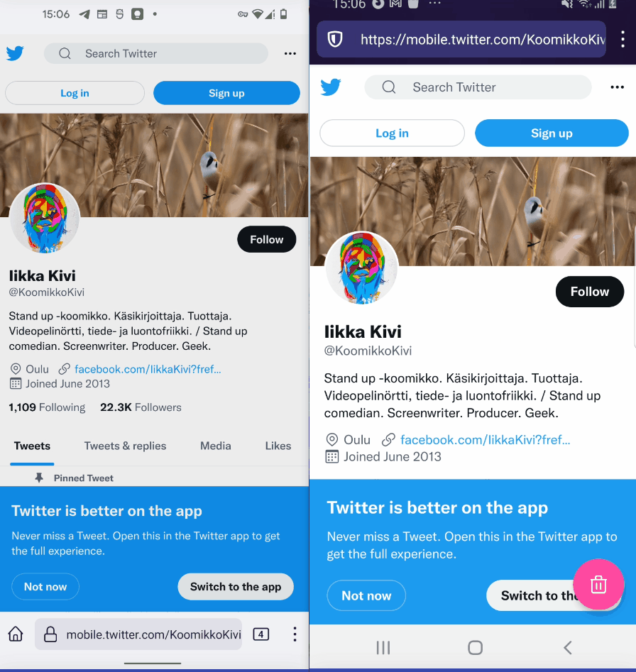
Task: Click the Joined June 2013 calendar icon
Action: (x=15, y=384)
